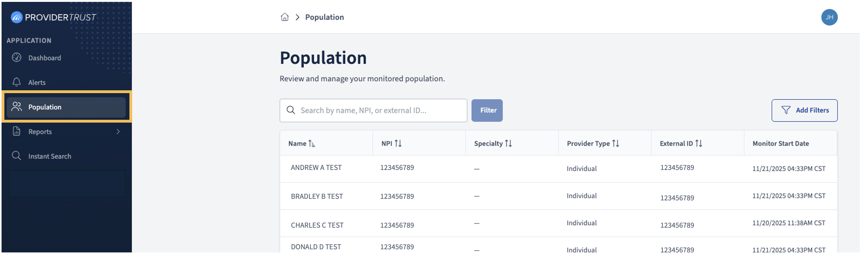Click the Name column header label

click(297, 144)
